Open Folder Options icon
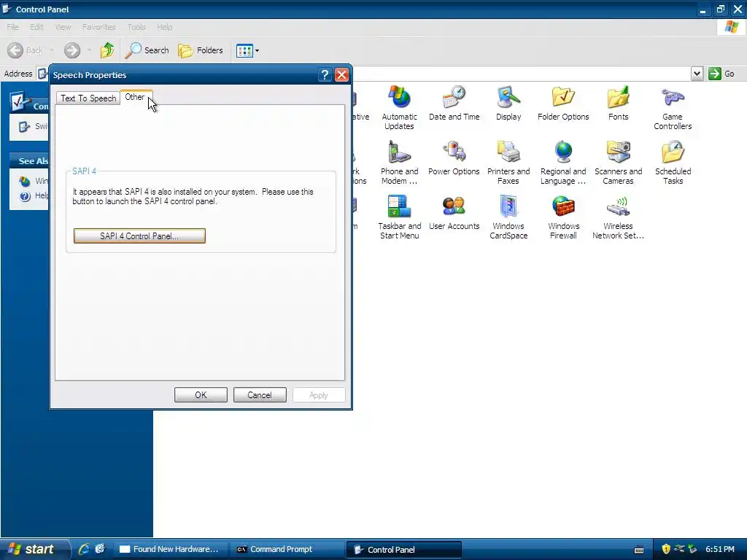 pos(563,104)
